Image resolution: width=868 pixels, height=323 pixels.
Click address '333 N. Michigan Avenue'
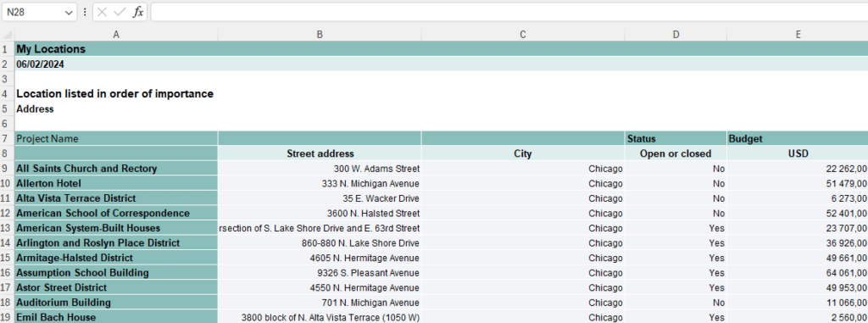[320, 183]
